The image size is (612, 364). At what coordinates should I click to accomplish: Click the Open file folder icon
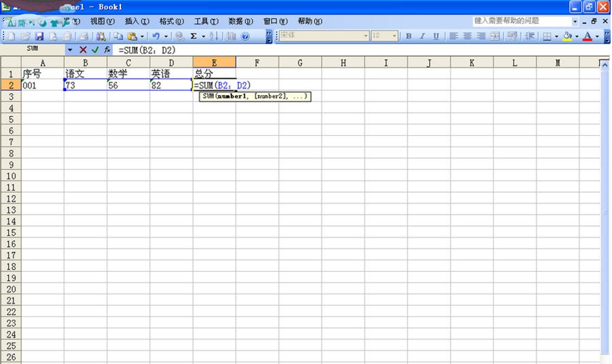pyautogui.click(x=25, y=36)
